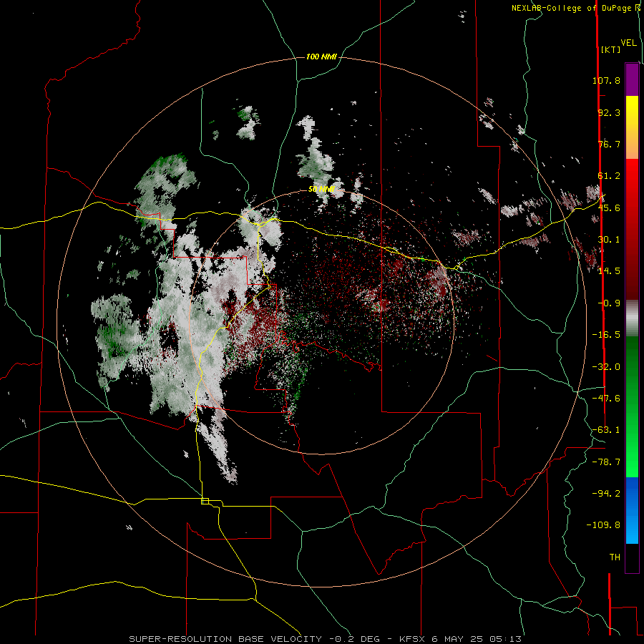644x644 pixels.
Task: Click the 14.5 value on velocity scale
Action: pos(609,271)
